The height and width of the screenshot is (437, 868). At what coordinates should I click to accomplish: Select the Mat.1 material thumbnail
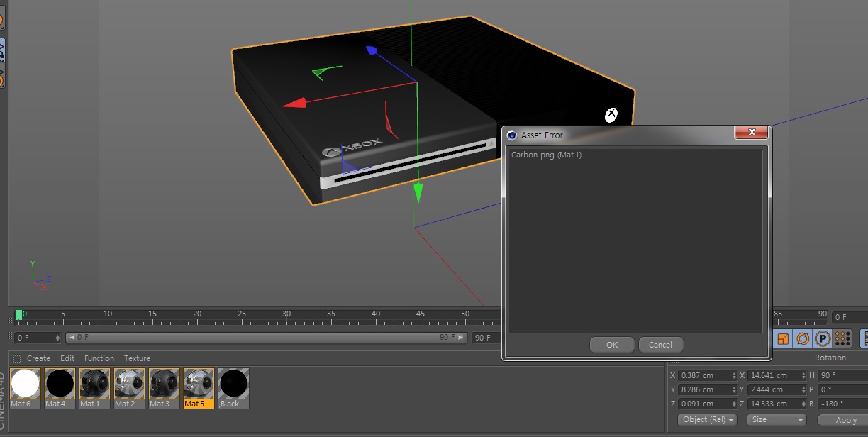[x=94, y=387]
